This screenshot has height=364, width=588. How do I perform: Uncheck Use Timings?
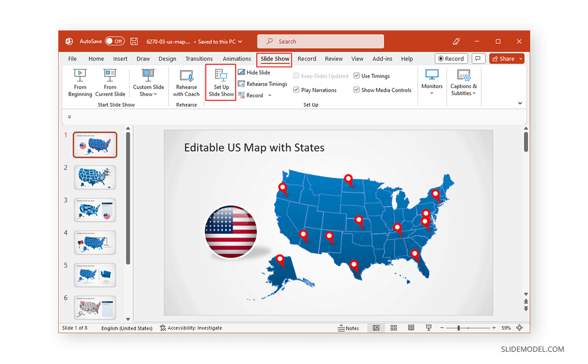[x=356, y=75]
